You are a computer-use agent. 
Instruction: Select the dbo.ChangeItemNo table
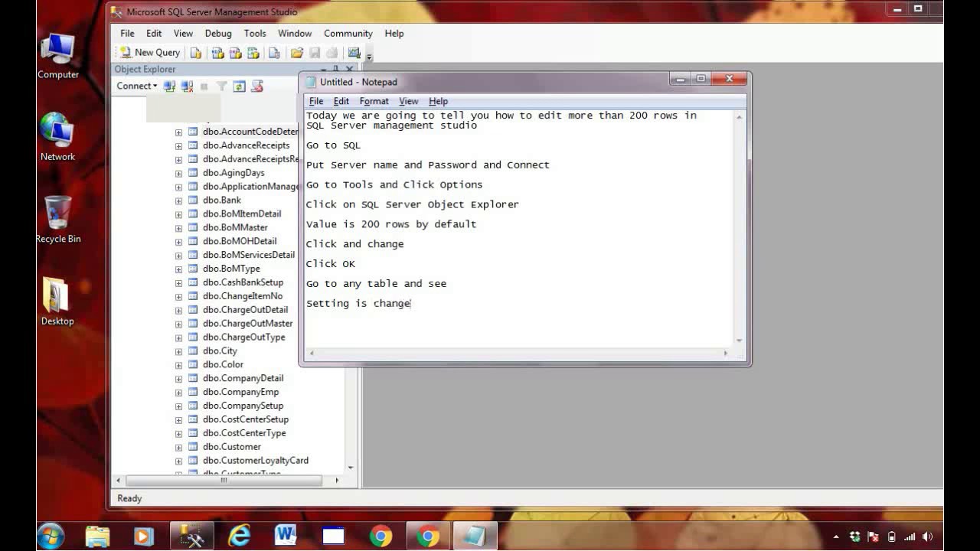click(x=242, y=296)
